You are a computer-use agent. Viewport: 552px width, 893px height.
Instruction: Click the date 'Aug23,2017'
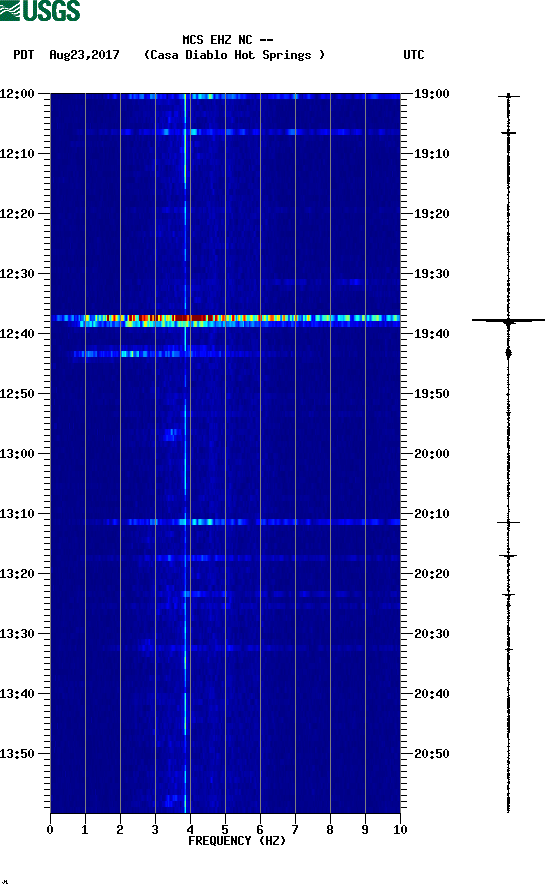(x=84, y=55)
